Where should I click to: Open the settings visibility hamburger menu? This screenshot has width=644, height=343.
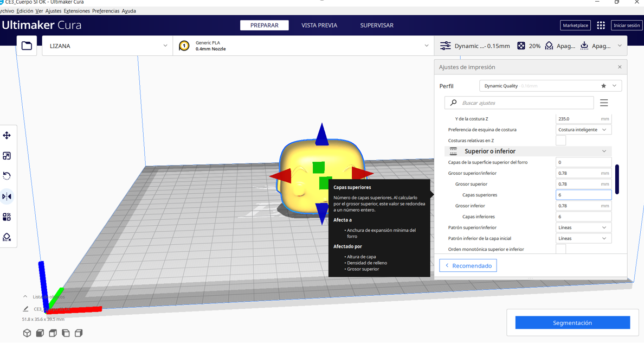pos(604,103)
